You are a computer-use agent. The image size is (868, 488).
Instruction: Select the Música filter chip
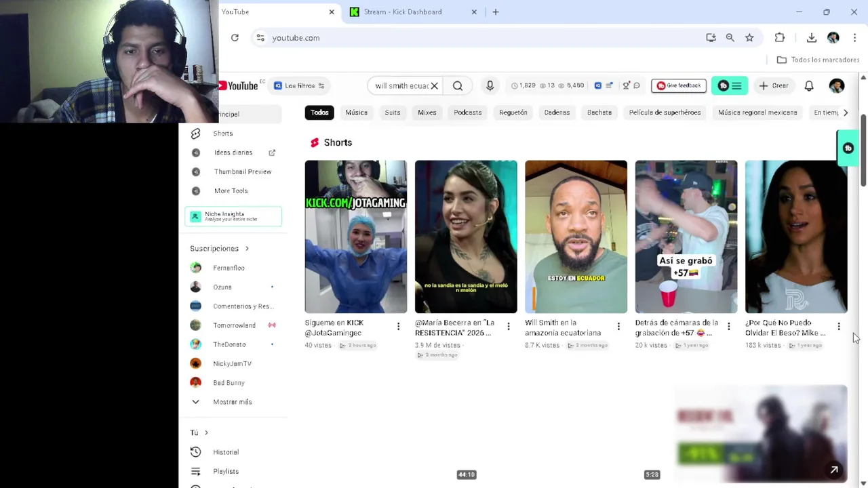[x=356, y=113]
